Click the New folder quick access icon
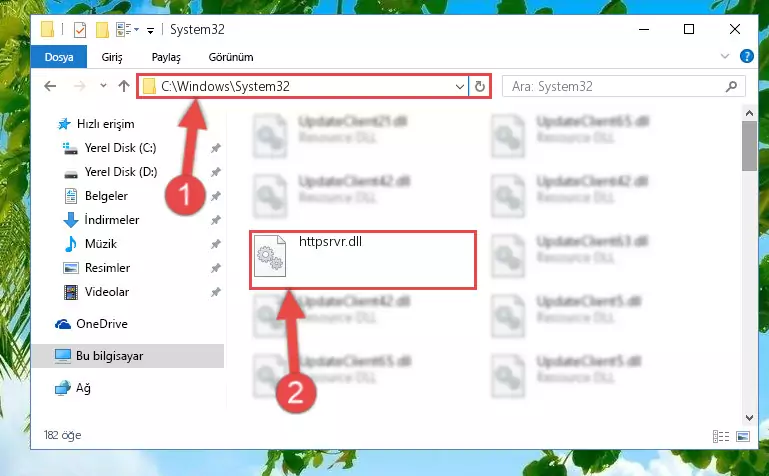Viewport: 769px width, 476px height. tap(102, 30)
